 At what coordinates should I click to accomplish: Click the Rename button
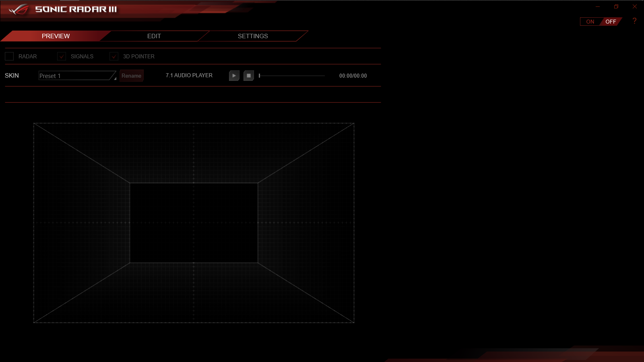click(x=132, y=76)
